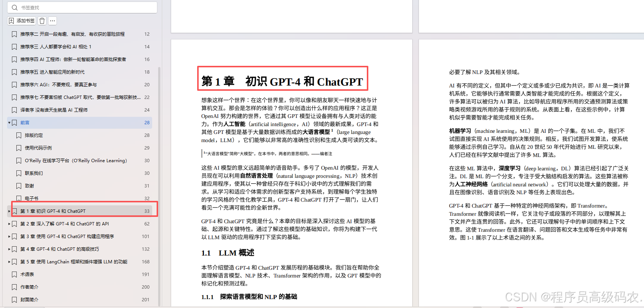
Task: Open bookmark 推荐序四 AI 工程师
Action: coord(73,60)
